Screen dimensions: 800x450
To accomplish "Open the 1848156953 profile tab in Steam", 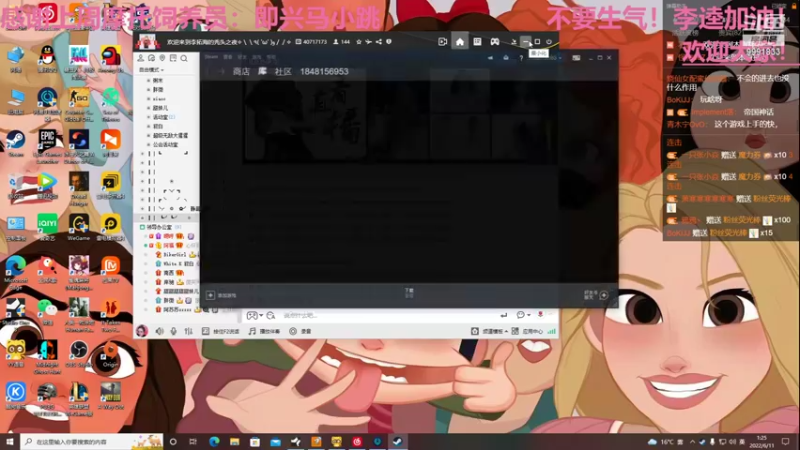I will [x=324, y=71].
